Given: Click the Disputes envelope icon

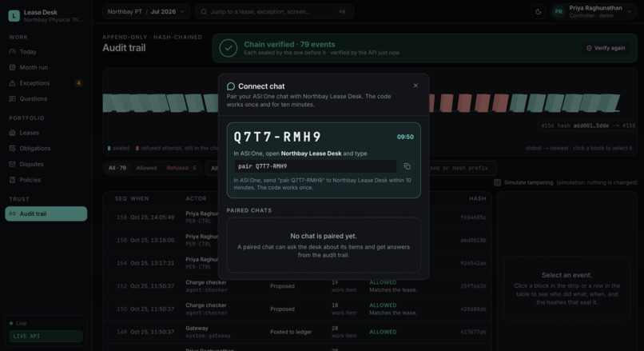Looking at the screenshot, I should tap(12, 164).
